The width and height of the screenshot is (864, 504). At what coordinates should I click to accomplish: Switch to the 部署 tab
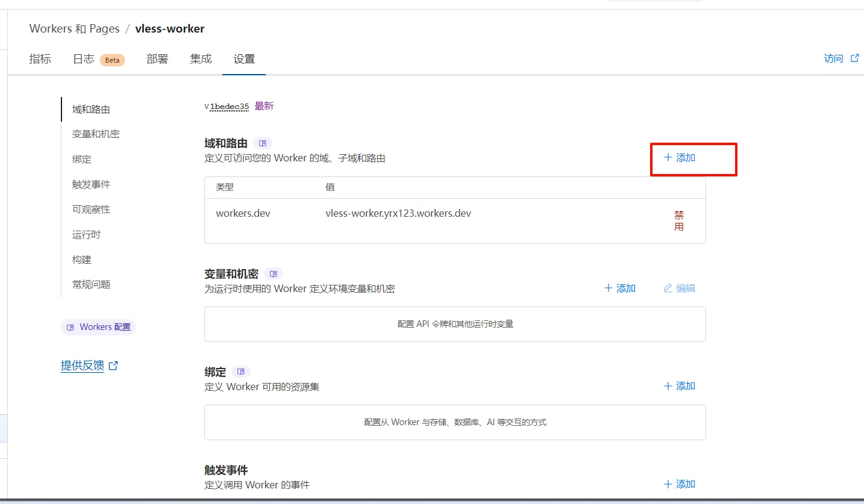[x=157, y=59]
